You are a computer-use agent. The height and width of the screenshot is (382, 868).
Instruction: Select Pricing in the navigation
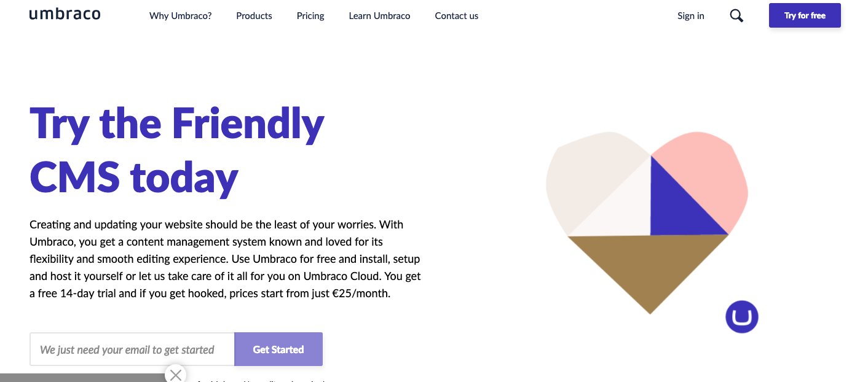pos(310,15)
